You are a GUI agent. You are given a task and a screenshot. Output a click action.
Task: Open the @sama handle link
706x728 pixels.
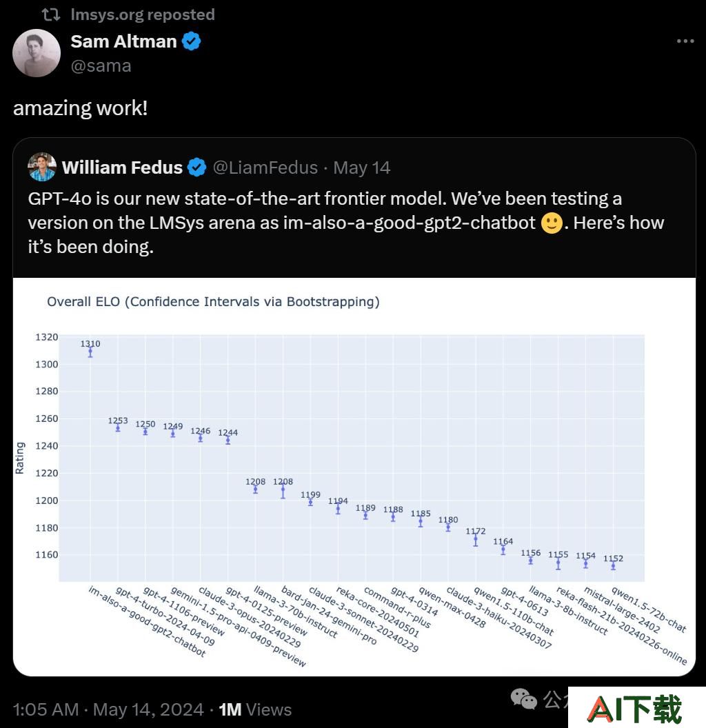[101, 66]
